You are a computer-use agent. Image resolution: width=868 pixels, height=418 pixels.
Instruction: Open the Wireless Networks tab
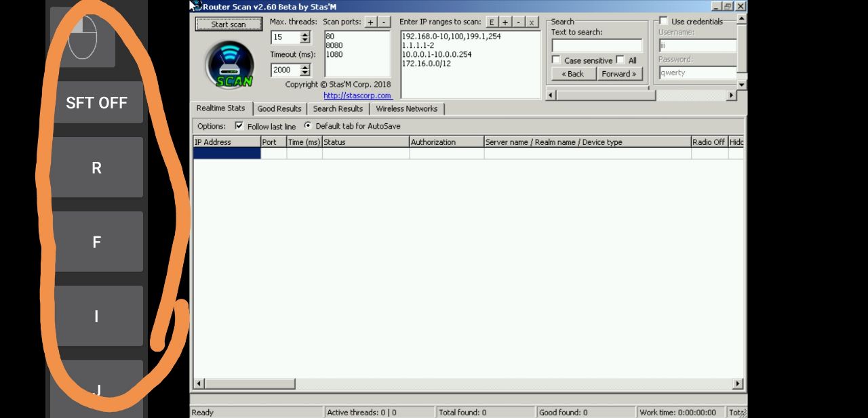407,109
